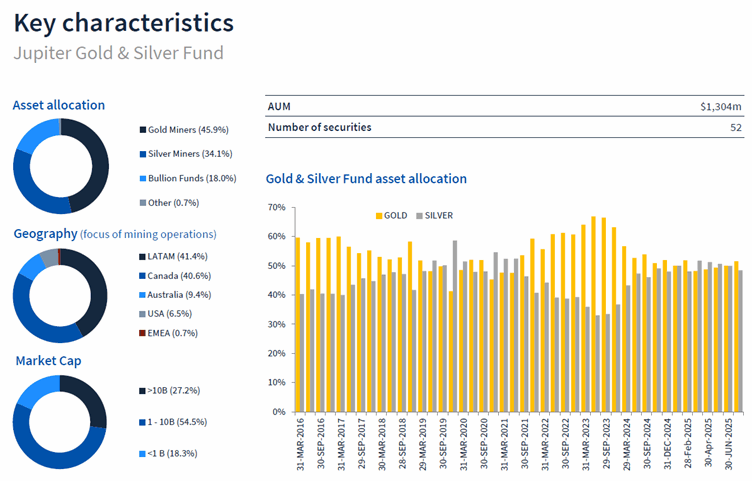Viewport: 752px width, 481px height.
Task: Click the Gold Miners legend color swatch
Action: 143,130
